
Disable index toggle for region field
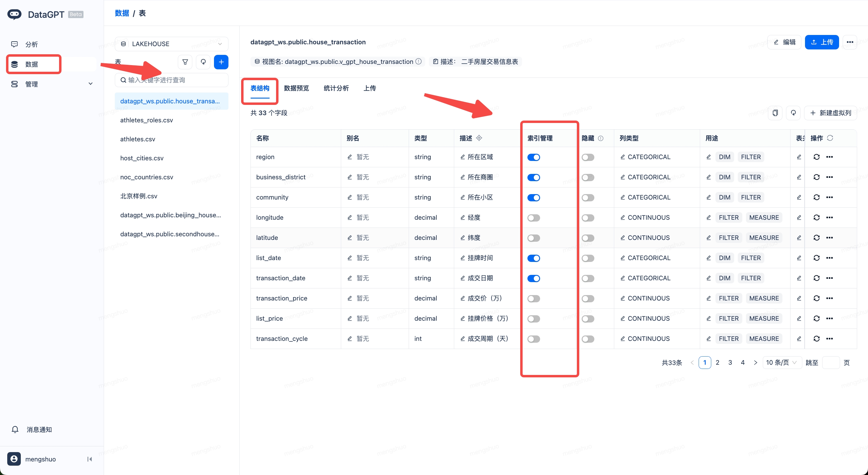[x=534, y=157]
